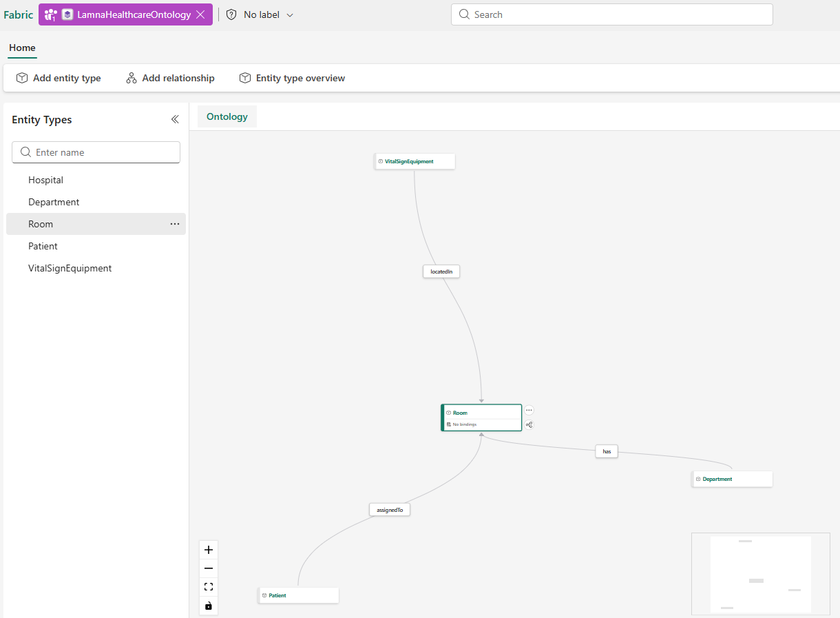Click the ontology icon on the LamnaHealthcareOntology tab

pos(67,14)
